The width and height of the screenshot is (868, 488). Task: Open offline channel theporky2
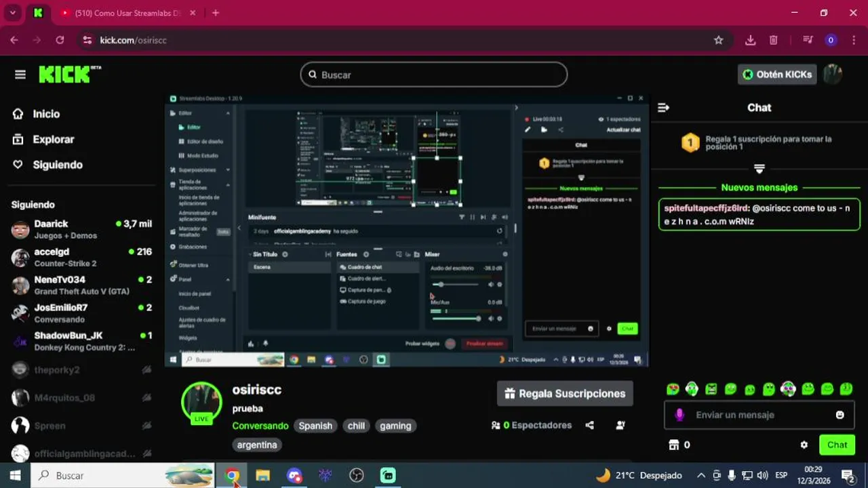(x=81, y=369)
